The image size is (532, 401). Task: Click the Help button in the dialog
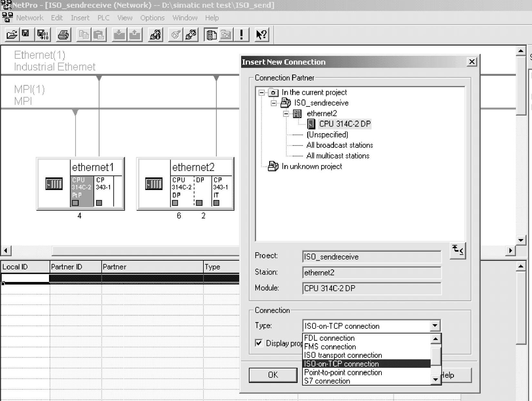pyautogui.click(x=456, y=375)
